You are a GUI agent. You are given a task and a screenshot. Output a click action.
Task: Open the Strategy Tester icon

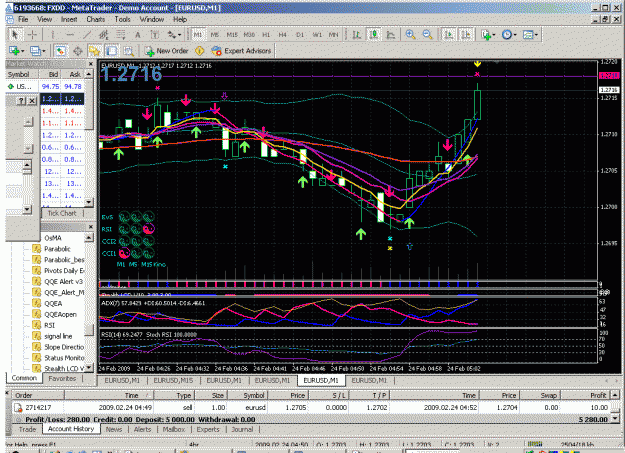tap(128, 51)
